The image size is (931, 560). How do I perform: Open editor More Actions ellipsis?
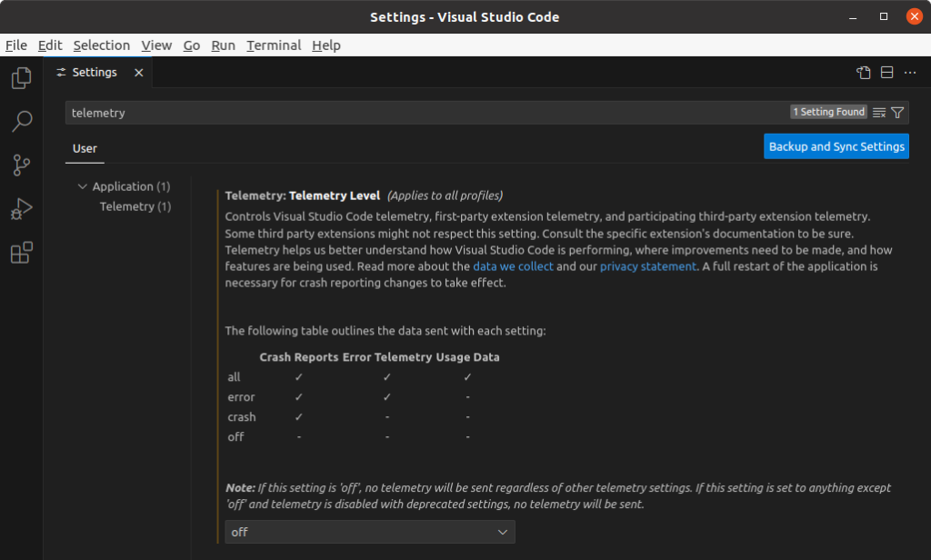910,73
